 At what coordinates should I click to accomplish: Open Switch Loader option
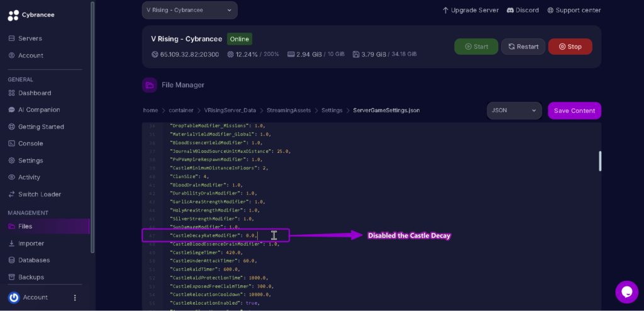point(35,194)
